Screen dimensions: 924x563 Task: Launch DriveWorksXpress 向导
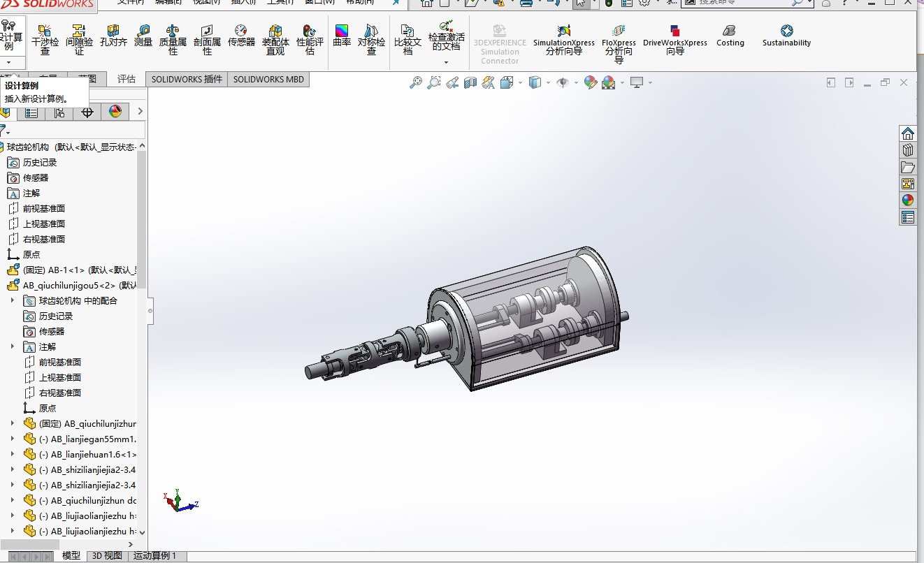[674, 40]
